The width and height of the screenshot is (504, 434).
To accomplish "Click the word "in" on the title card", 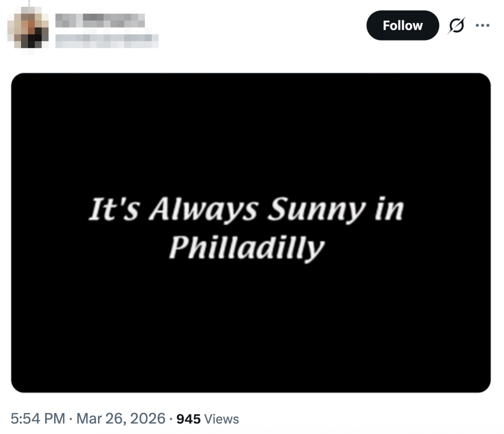I will pyautogui.click(x=389, y=209).
